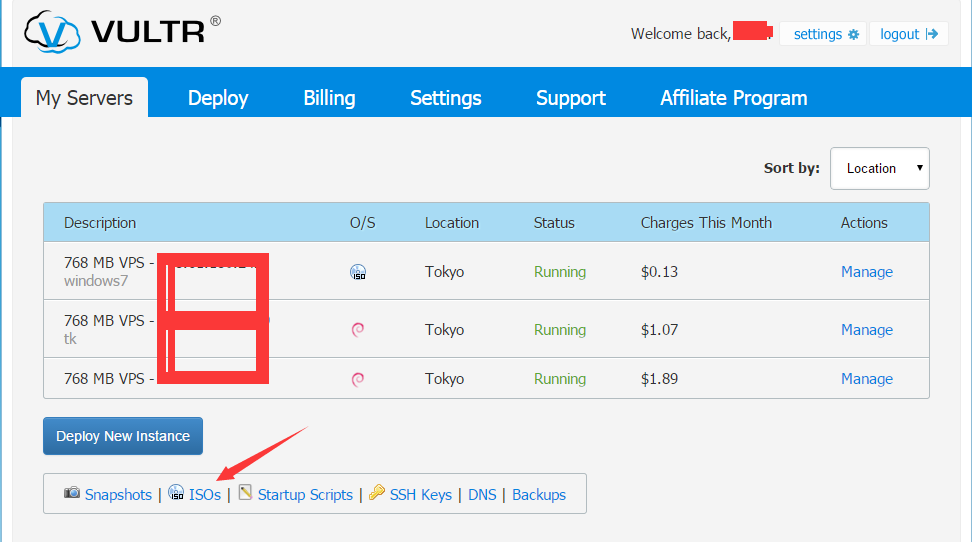Image resolution: width=972 pixels, height=542 pixels.
Task: Click the Vultr cloud logo icon
Action: [x=52, y=32]
